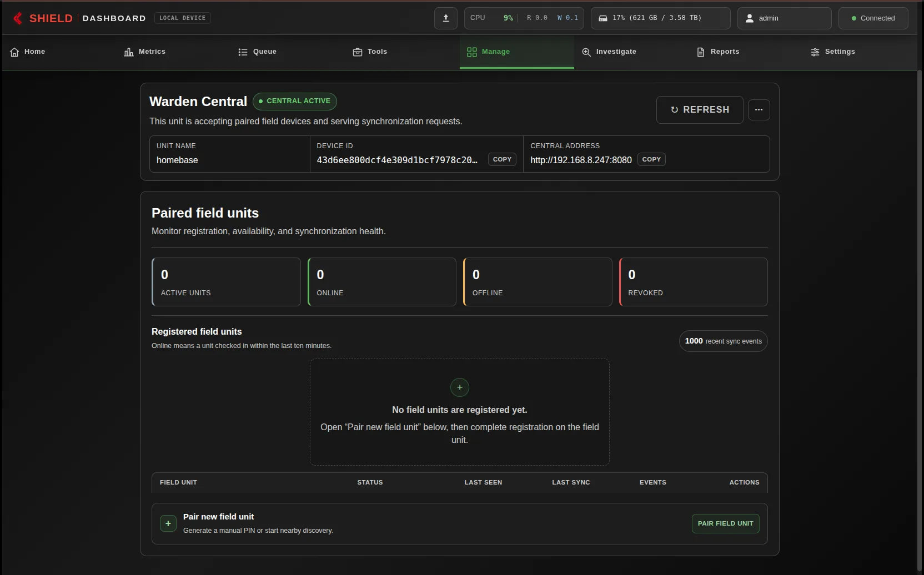This screenshot has width=924, height=575.
Task: Click the Tools briefcase icon
Action: click(x=358, y=52)
